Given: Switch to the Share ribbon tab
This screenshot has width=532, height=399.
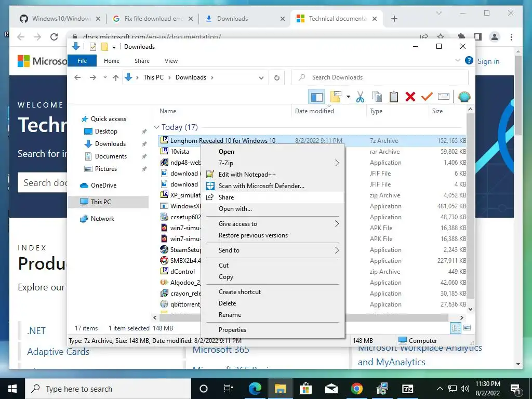Looking at the screenshot, I should [142, 61].
